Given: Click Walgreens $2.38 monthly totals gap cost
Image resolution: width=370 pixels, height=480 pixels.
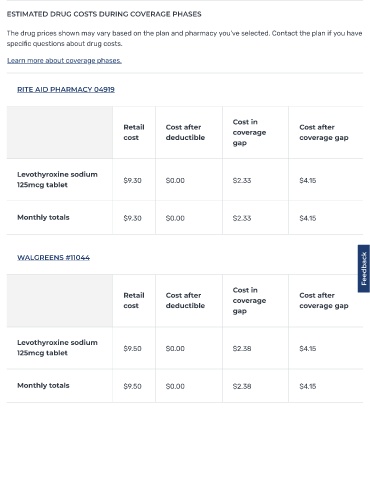Looking at the screenshot, I should (x=242, y=386).
